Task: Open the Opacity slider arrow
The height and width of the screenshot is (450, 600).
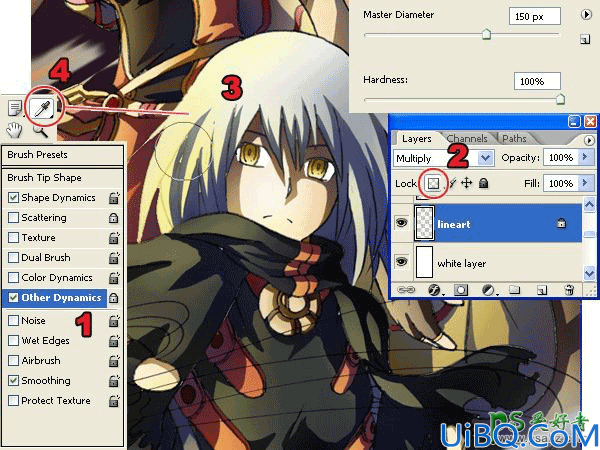Action: point(585,157)
